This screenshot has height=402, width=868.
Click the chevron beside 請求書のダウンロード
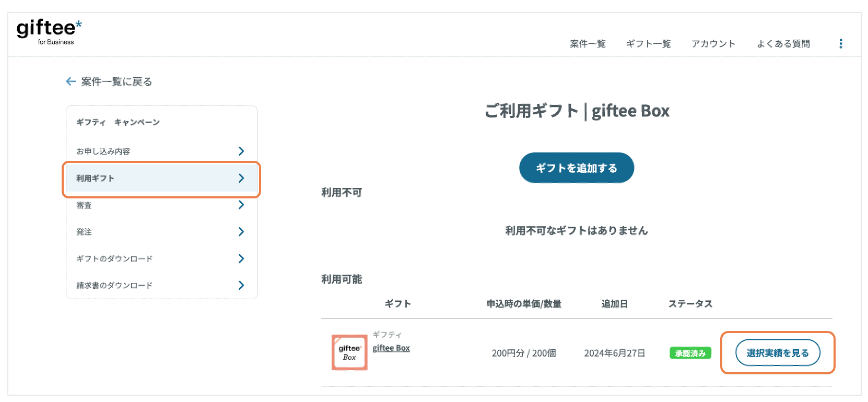tap(241, 285)
